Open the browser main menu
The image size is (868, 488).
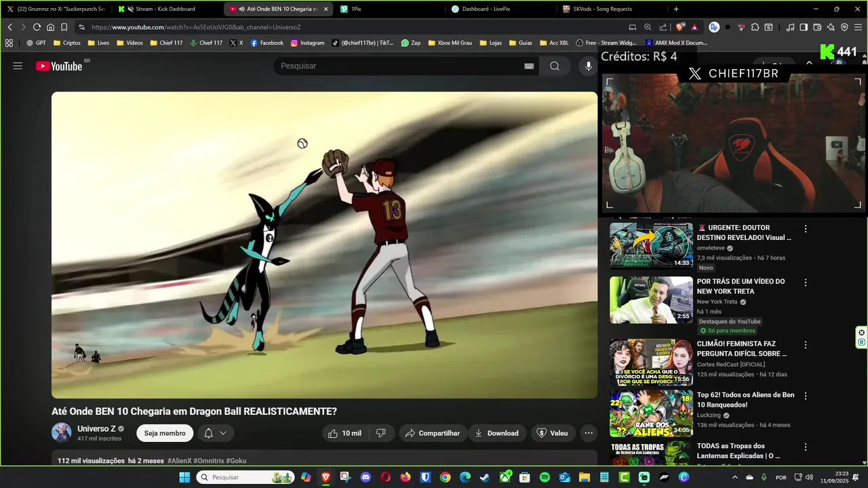pyautogui.click(x=859, y=27)
